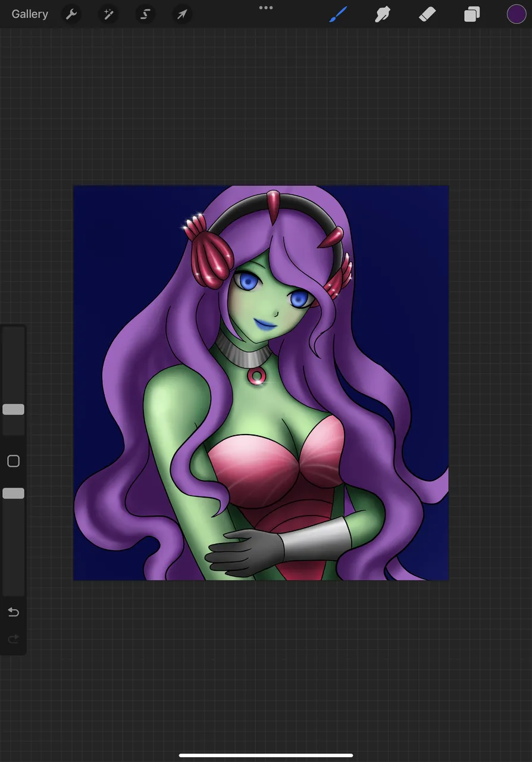Click the brush opacity slider handle
This screenshot has height=762, width=532.
tap(13, 494)
